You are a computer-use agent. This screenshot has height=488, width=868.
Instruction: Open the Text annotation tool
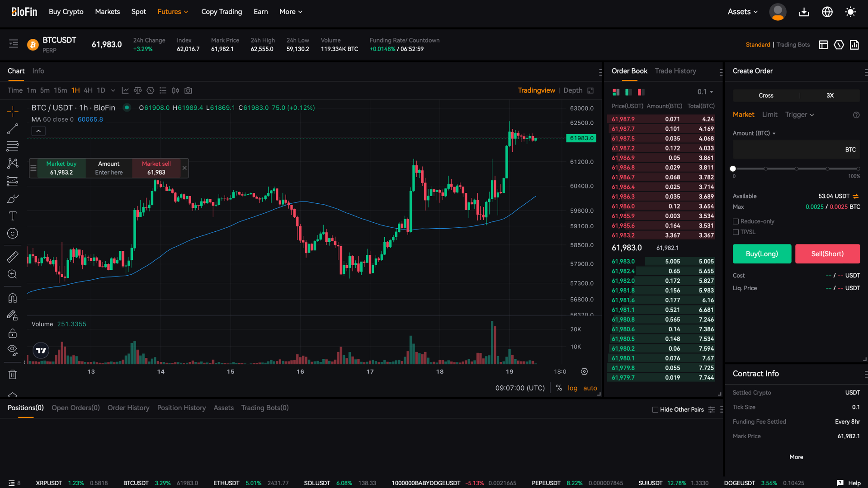(12, 216)
